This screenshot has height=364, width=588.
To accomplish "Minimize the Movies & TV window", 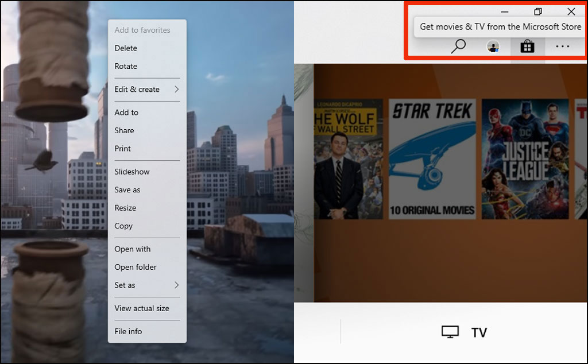I will click(505, 11).
